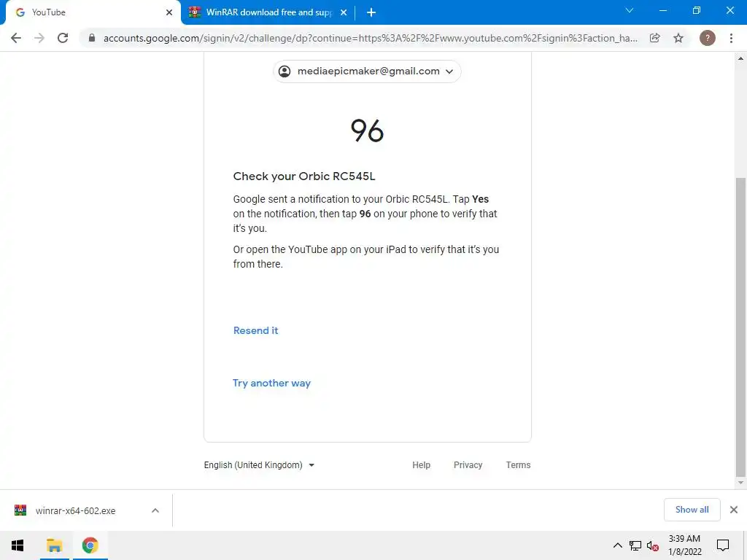The image size is (747, 560).
Task: Choose Try another way
Action: tap(271, 383)
